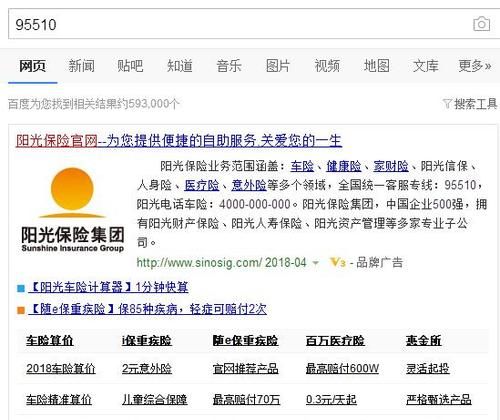Open the 文库 tab
This screenshot has width=500, height=420.
tap(426, 66)
